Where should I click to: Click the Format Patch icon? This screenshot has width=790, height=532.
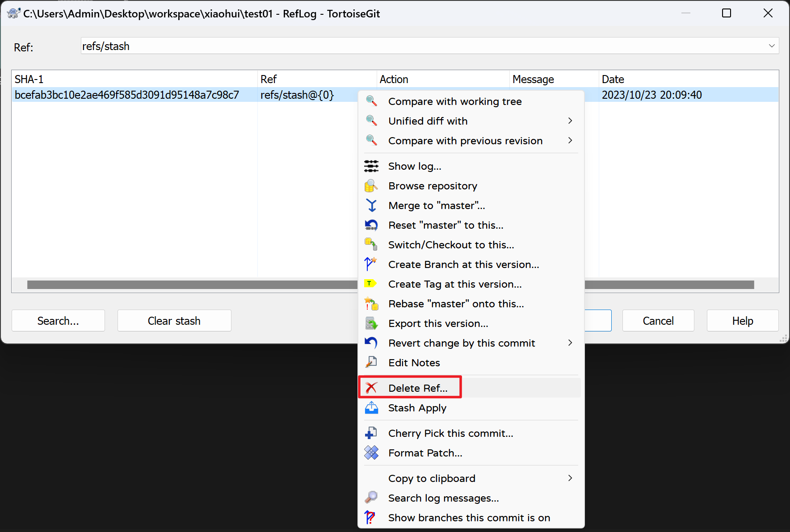[x=371, y=453]
